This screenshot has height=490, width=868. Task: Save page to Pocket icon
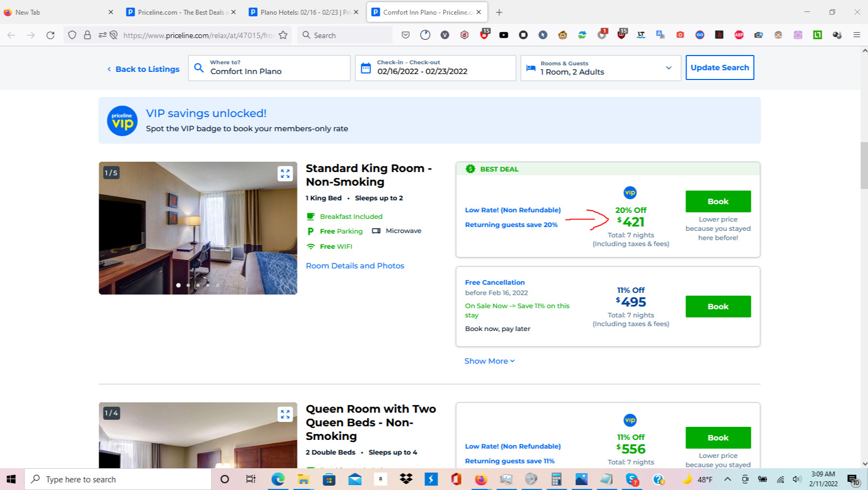click(x=405, y=35)
